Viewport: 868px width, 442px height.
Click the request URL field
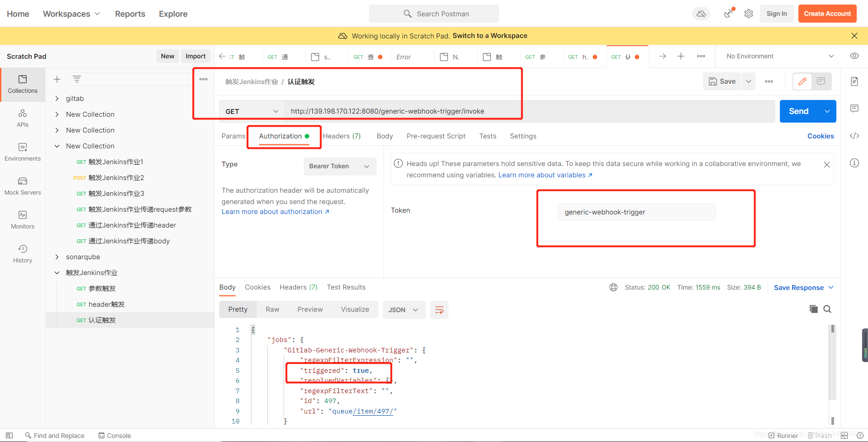[x=530, y=111]
